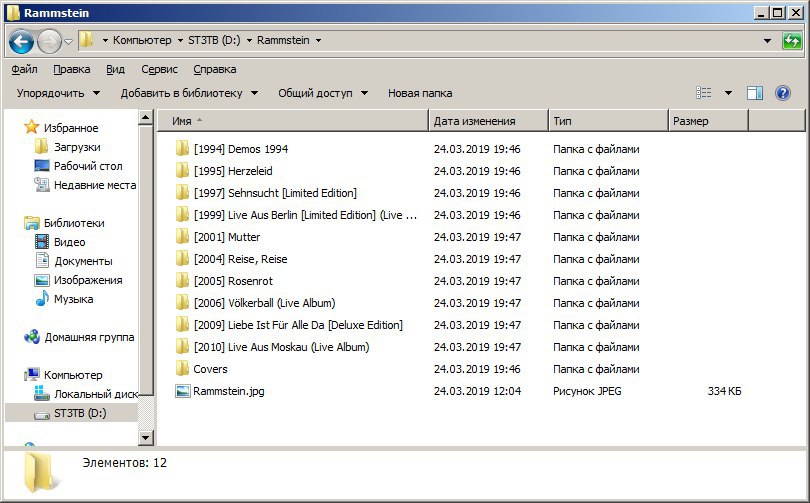Open the view options dropdown arrow
Image resolution: width=810 pixels, height=503 pixels.
click(728, 93)
